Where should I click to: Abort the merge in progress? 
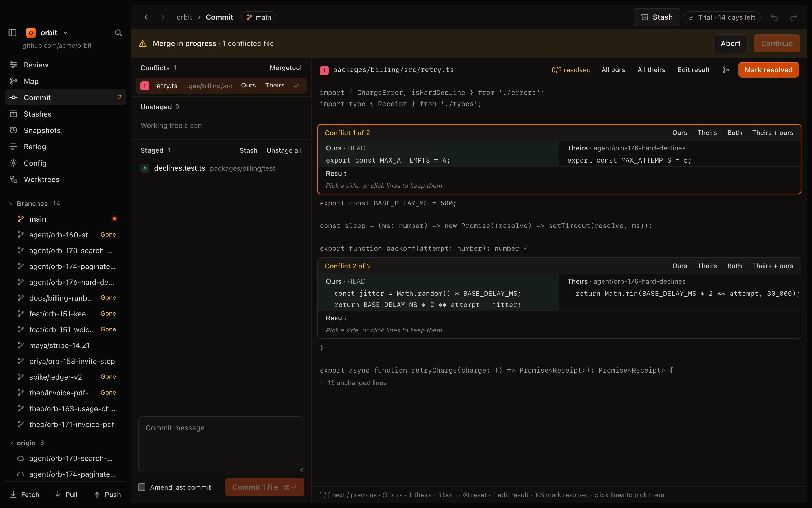point(731,43)
